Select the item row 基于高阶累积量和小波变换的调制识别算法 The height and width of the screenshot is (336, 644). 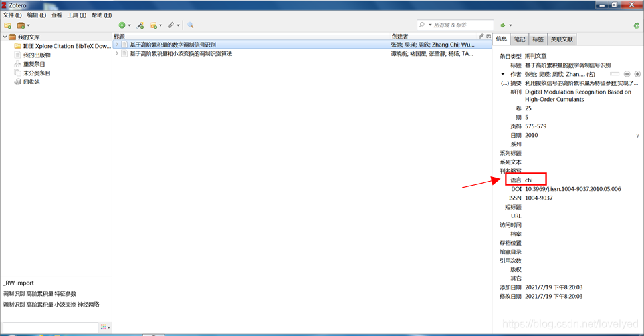(302, 53)
